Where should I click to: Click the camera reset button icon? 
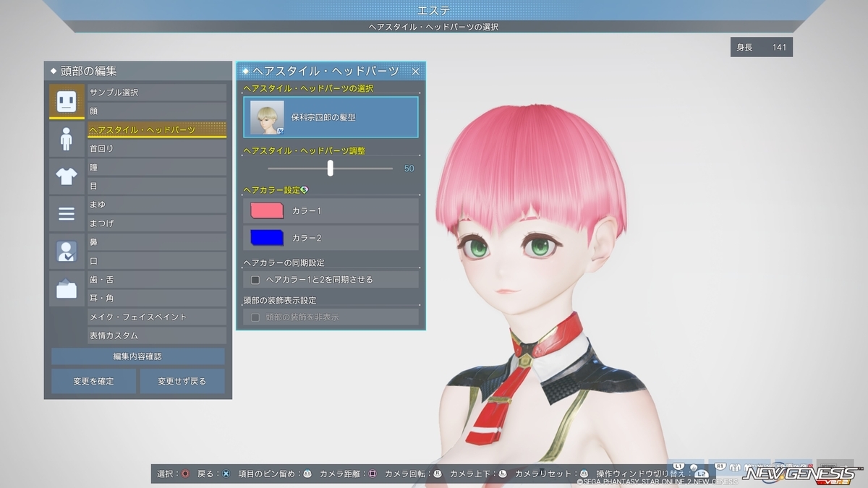(x=584, y=474)
